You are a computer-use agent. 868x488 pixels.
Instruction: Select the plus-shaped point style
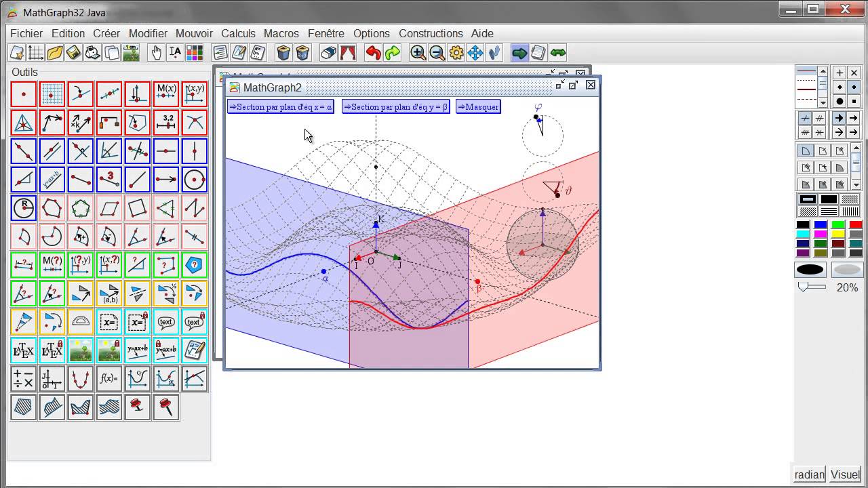(x=840, y=73)
